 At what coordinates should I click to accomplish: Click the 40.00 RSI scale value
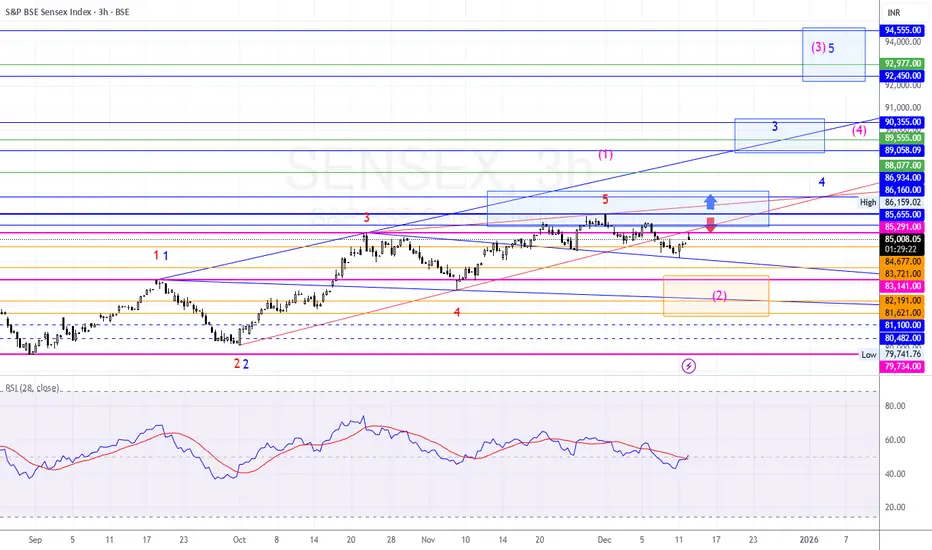pos(895,474)
